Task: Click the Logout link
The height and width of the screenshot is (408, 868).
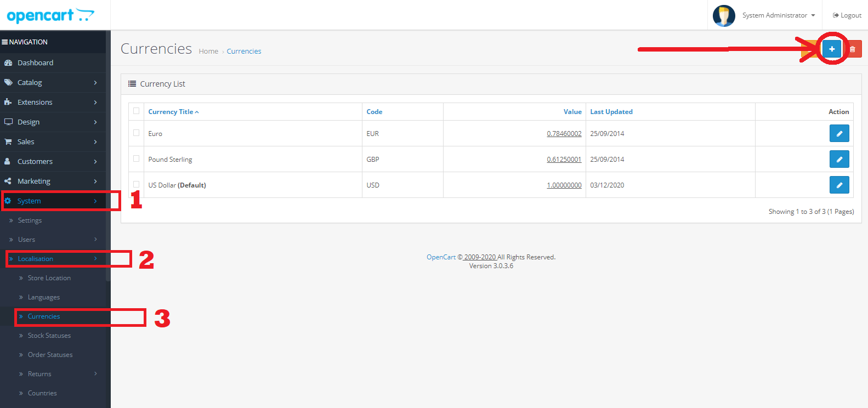Action: 847,15
